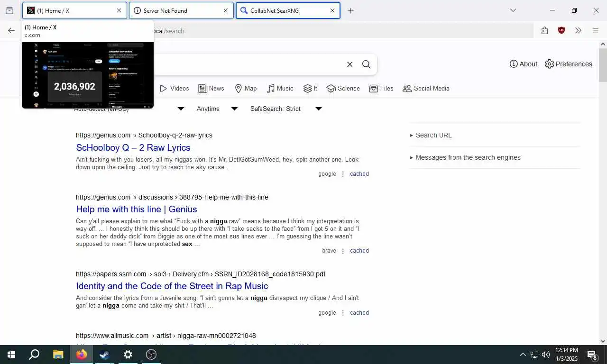
Task: Open Windows taskbar search
Action: tap(34, 355)
